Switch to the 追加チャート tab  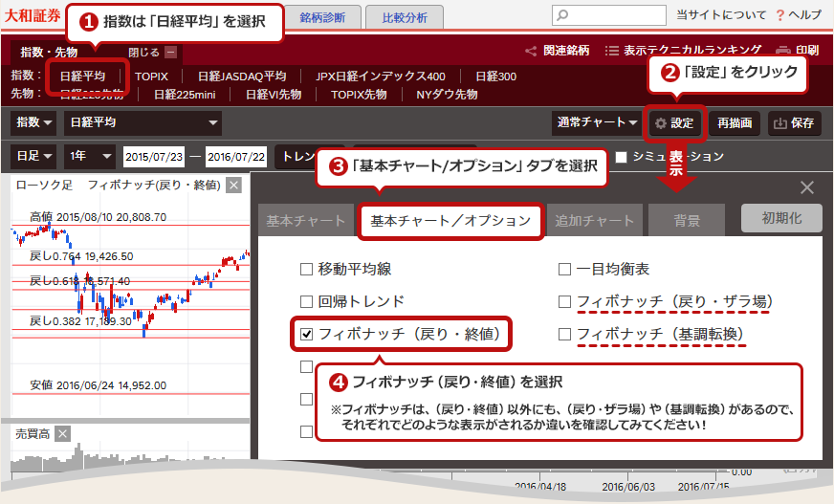point(595,220)
